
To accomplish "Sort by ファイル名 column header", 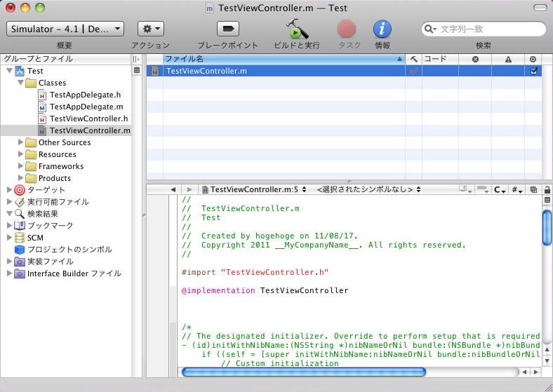I will 284,59.
